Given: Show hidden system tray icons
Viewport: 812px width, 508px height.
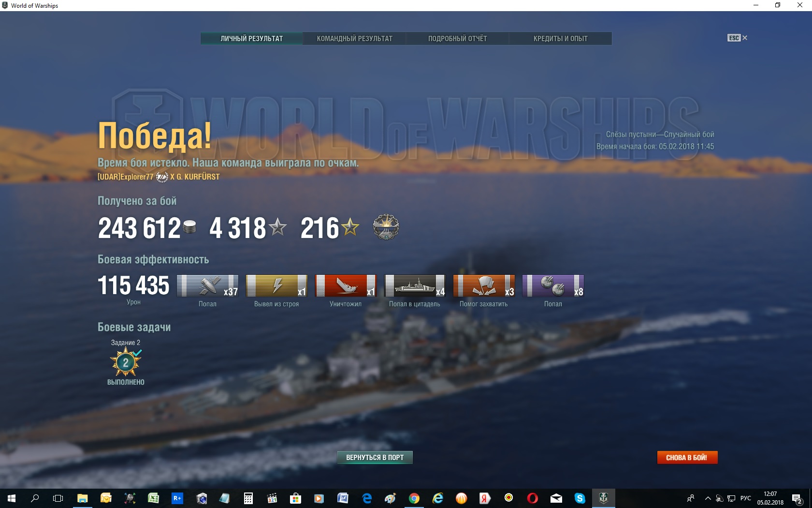Looking at the screenshot, I should point(708,498).
